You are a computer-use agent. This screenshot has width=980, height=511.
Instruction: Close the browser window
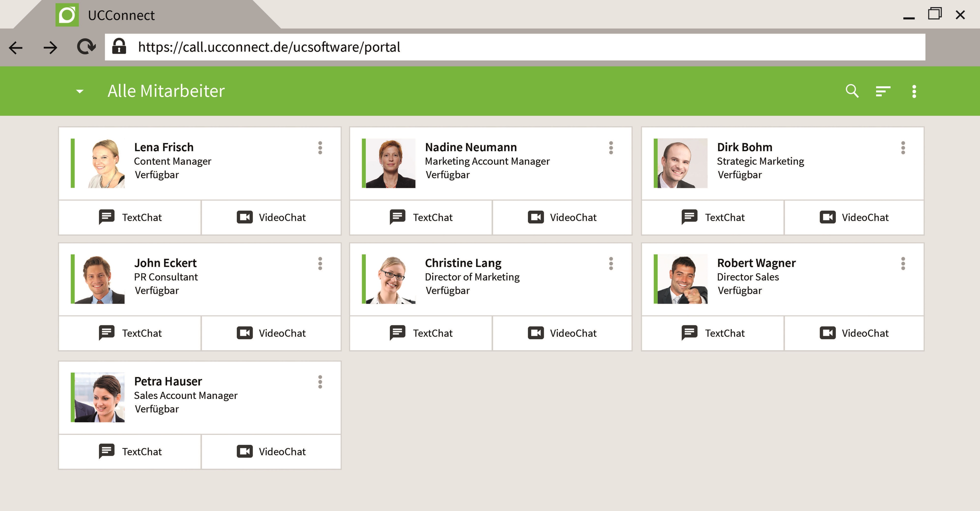click(960, 15)
